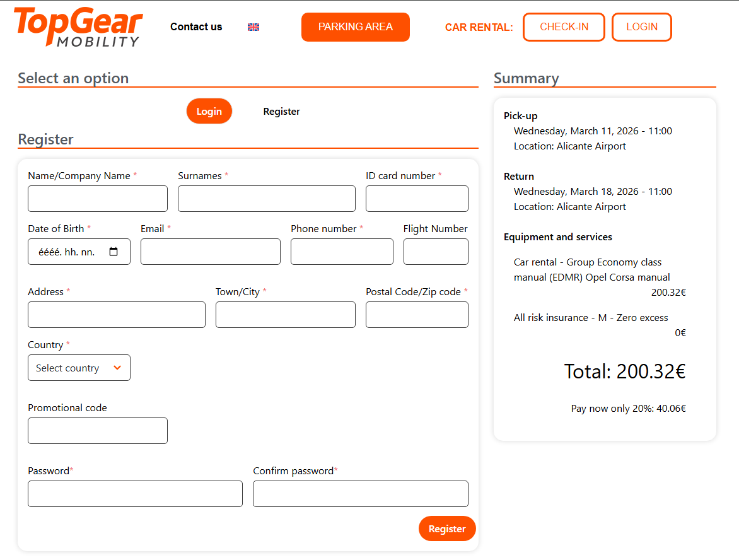Click the TopGear Mobility logo

click(x=78, y=26)
